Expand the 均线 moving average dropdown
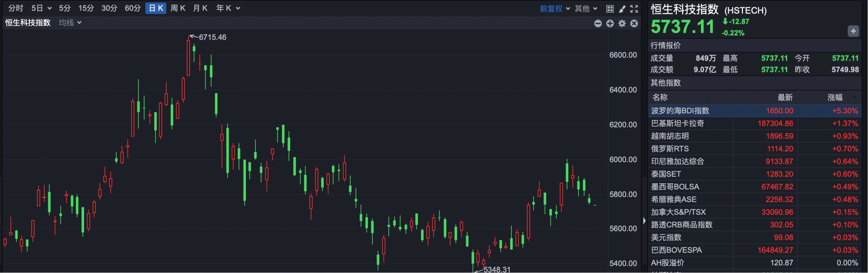This screenshot has height=273, width=868. pyautogui.click(x=70, y=23)
